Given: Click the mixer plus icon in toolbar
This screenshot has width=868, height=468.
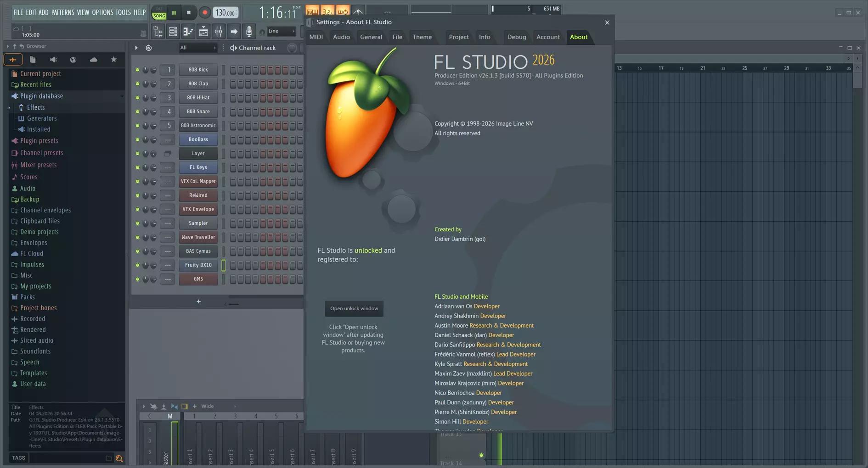Looking at the screenshot, I should coord(194,406).
